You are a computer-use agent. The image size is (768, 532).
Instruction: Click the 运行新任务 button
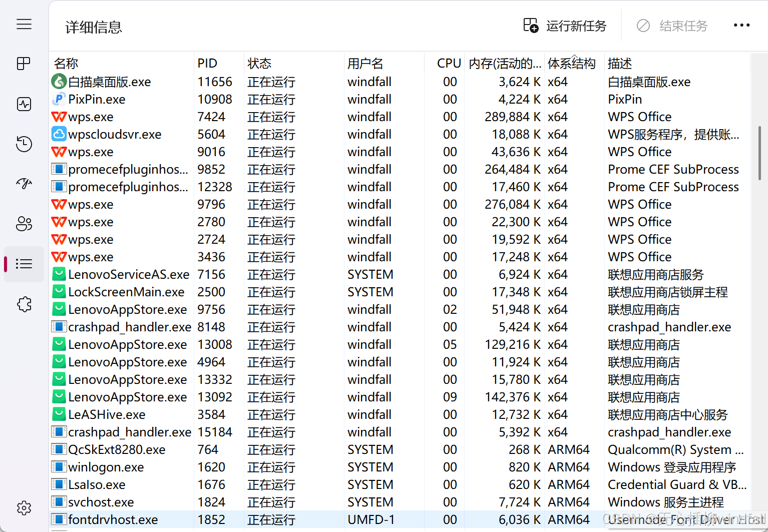565,26
